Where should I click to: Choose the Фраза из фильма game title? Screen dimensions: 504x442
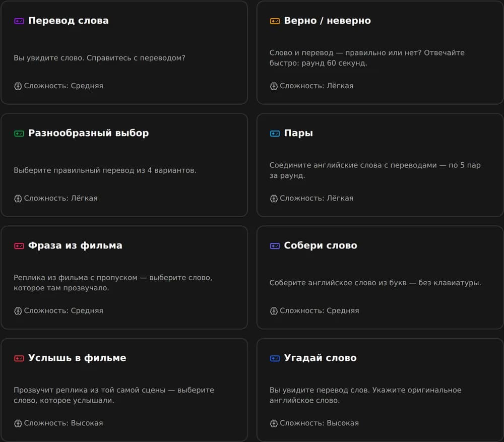pos(75,245)
